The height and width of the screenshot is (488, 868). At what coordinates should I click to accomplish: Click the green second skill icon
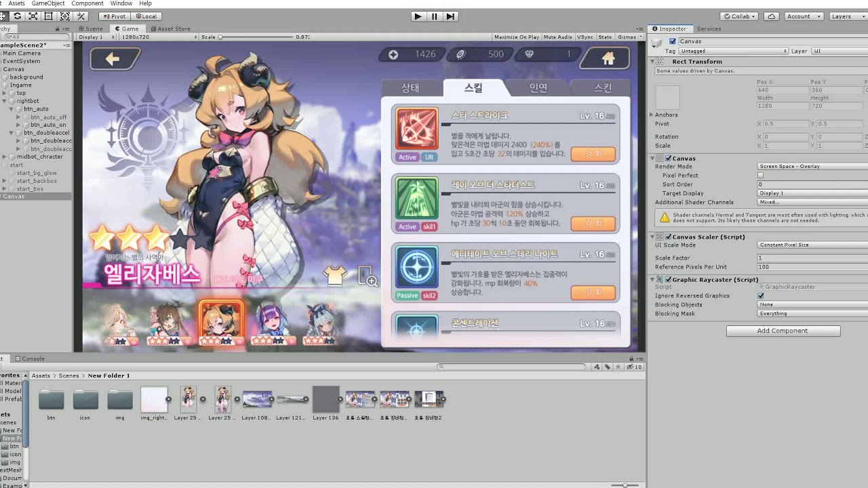(x=416, y=198)
